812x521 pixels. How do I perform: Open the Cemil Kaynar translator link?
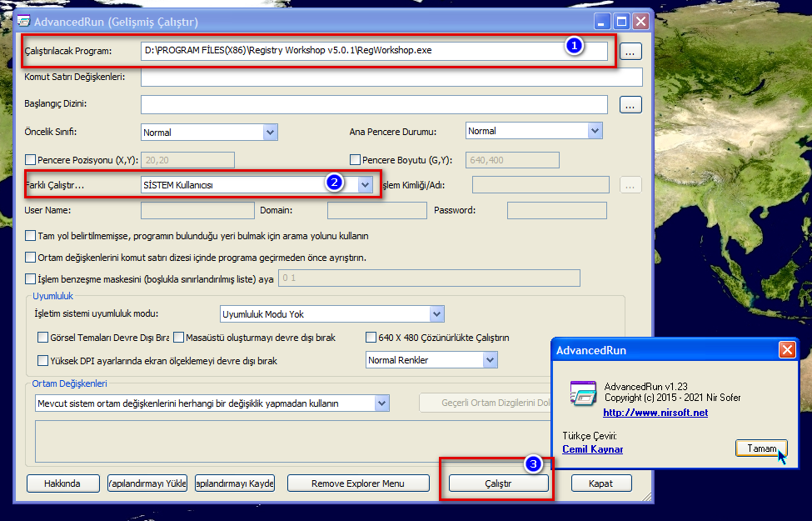tap(592, 449)
